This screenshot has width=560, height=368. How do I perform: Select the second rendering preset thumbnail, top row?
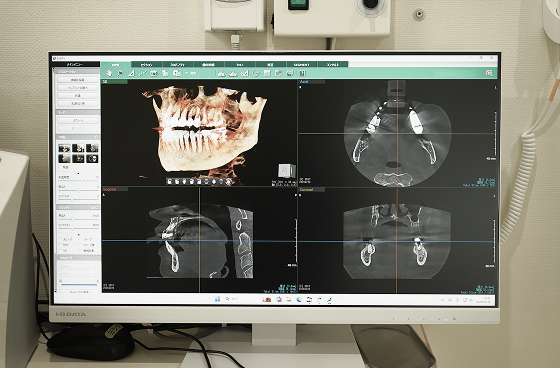78,148
